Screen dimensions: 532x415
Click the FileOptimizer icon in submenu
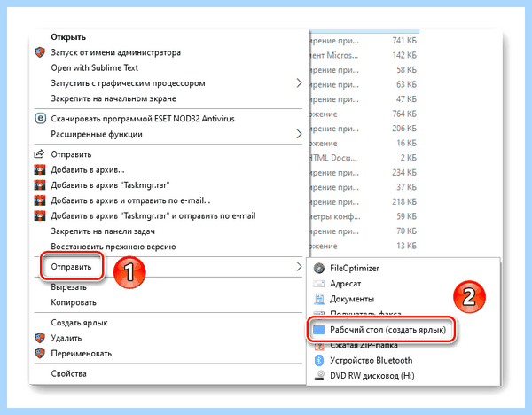coord(319,268)
